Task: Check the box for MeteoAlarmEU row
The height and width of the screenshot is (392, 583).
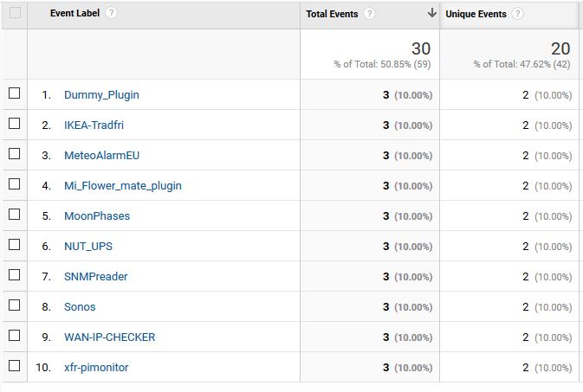Action: [x=14, y=153]
